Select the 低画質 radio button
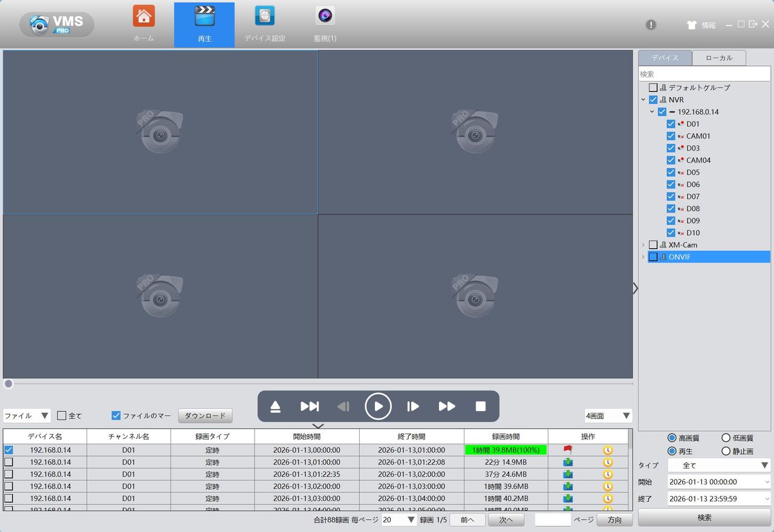774x532 pixels. click(726, 438)
